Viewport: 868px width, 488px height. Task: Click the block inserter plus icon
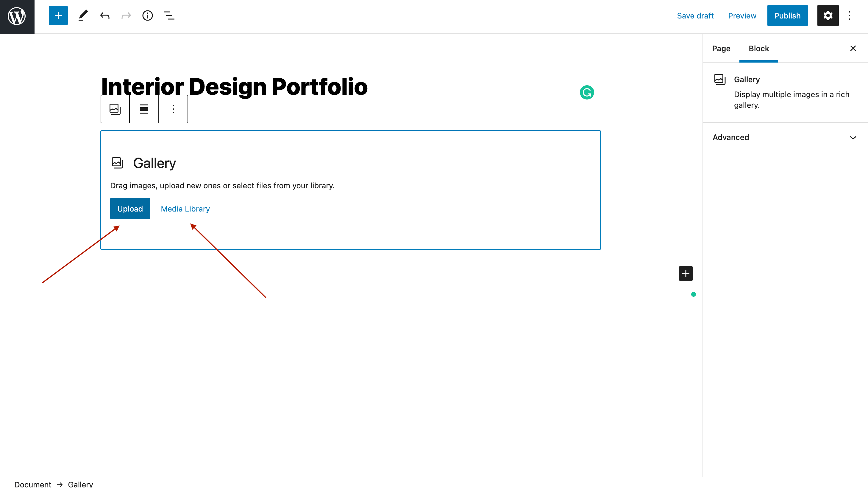58,16
